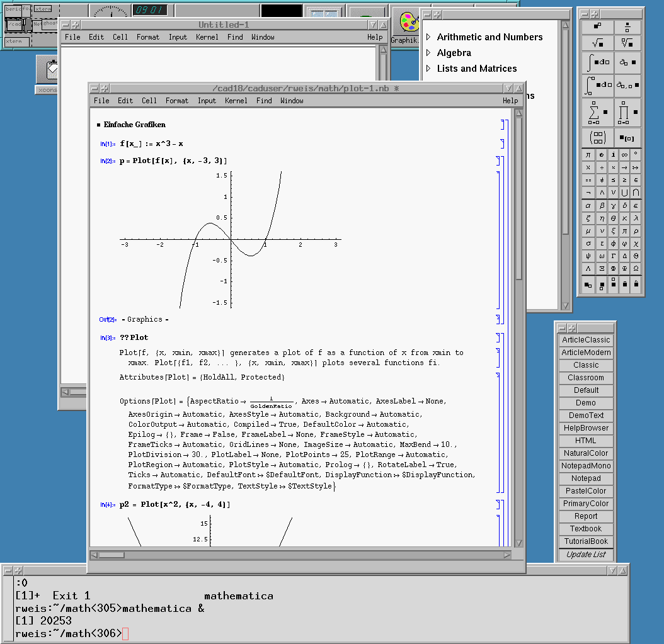
Task: Insert the overhat template in palette
Action: [x=636, y=284]
